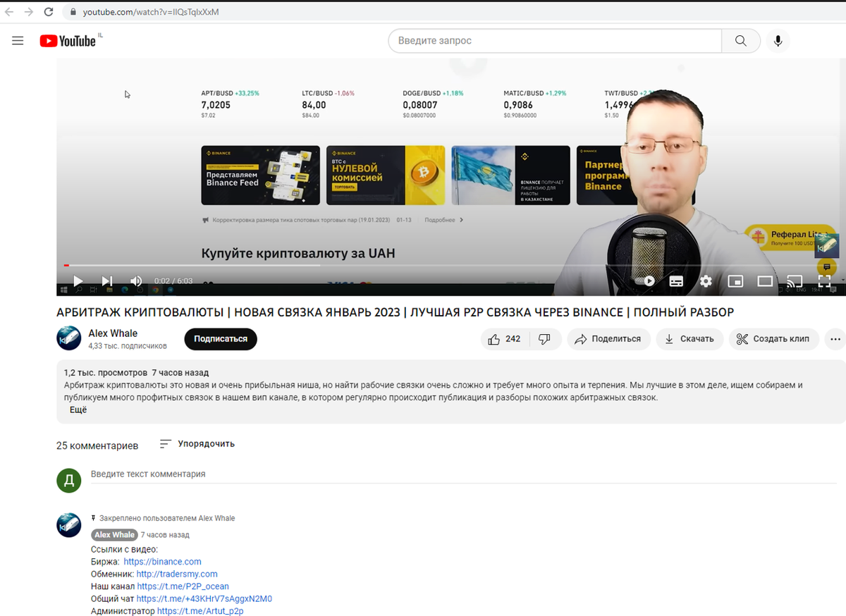Image resolution: width=846 pixels, height=616 pixels.
Task: Open player settings gear
Action: pyautogui.click(x=706, y=281)
